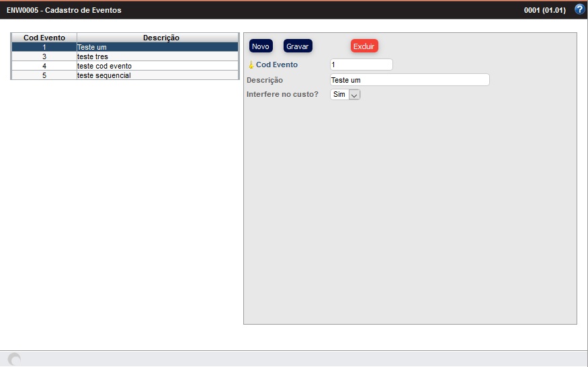Choose the 'teste cod evento' row
Screen dimensions: 588x367
pyautogui.click(x=157, y=66)
